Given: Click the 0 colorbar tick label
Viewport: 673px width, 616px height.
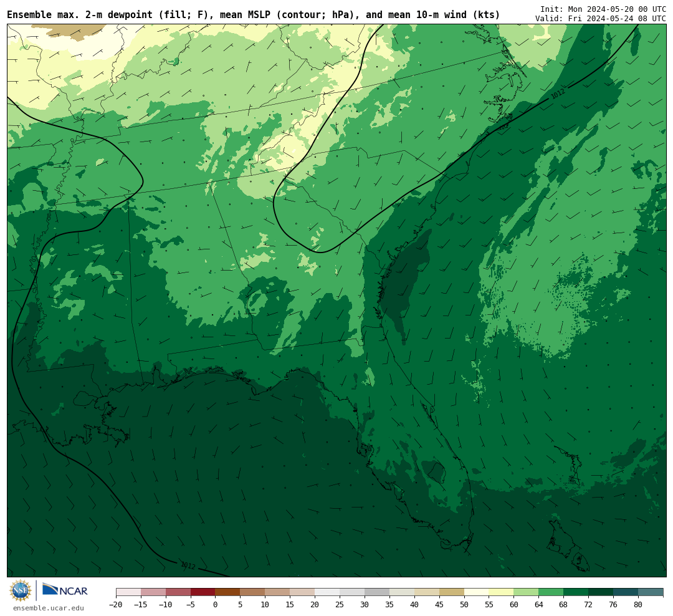Looking at the screenshot, I should click(x=216, y=605).
